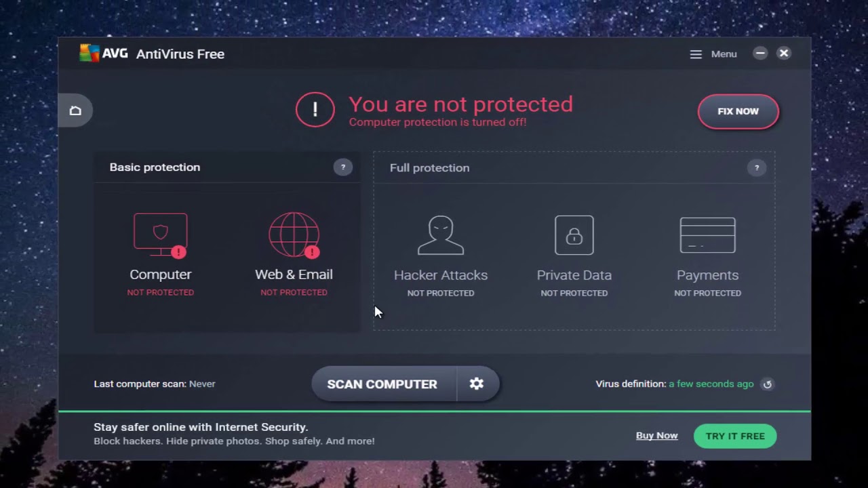
Task: Click the Hacker Attacks label
Action: click(x=441, y=275)
